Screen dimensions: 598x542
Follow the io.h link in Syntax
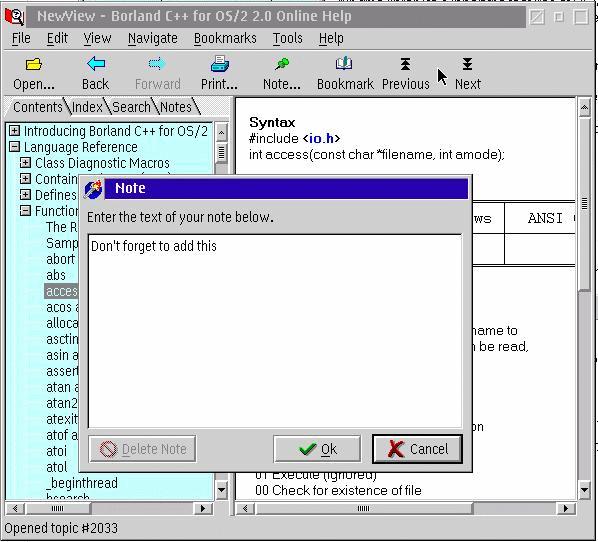[x=321, y=138]
